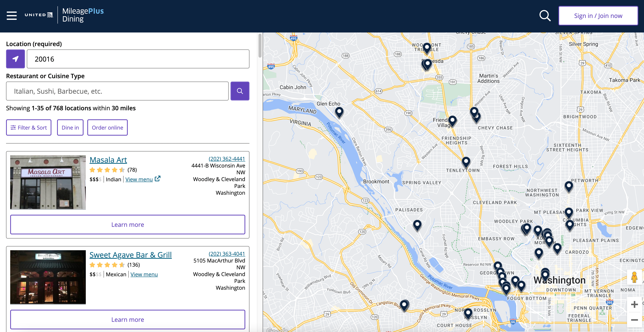Click map zoom in plus button
The width and height of the screenshot is (644, 332).
tap(634, 304)
